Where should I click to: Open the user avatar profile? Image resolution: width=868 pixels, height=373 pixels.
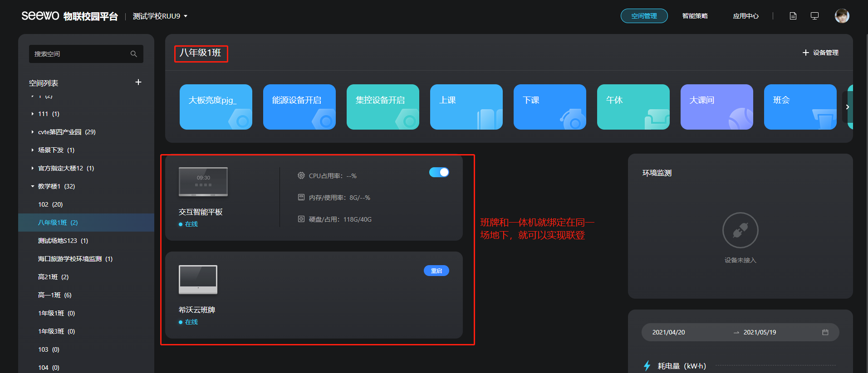[x=842, y=16]
